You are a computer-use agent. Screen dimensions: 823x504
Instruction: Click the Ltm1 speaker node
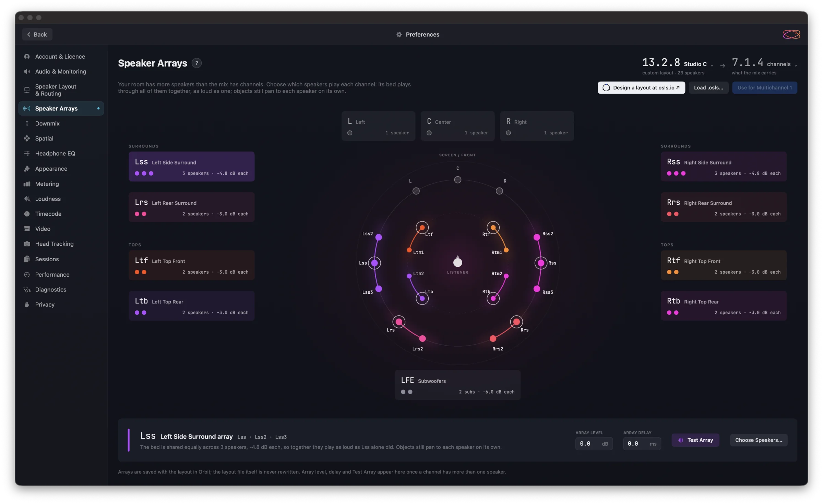[x=409, y=250]
